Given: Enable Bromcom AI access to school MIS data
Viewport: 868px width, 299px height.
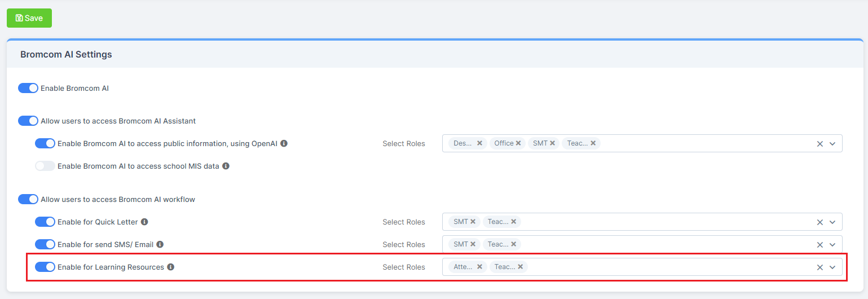Looking at the screenshot, I should [45, 166].
